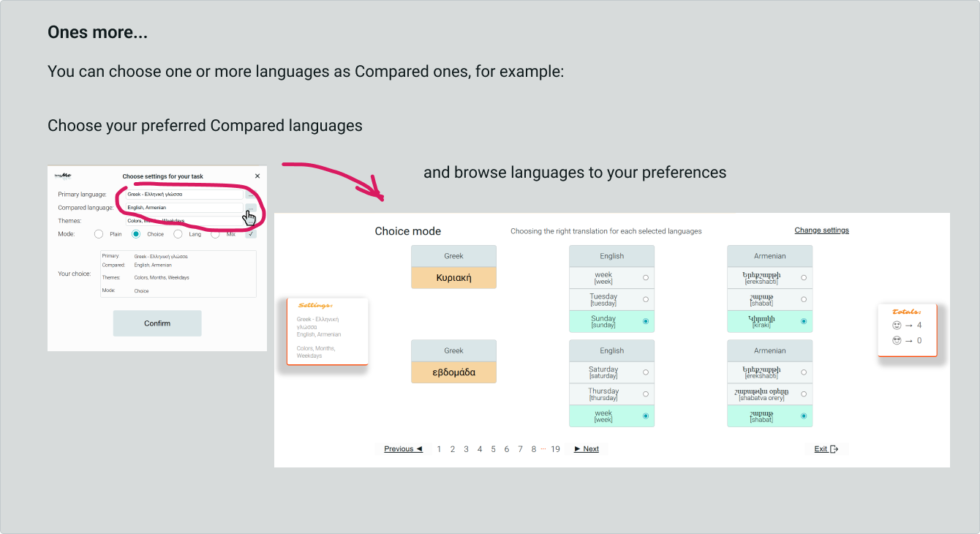The height and width of the screenshot is (534, 980).
Task: Pick English "week" option for Κυριακή
Action: 611,278
